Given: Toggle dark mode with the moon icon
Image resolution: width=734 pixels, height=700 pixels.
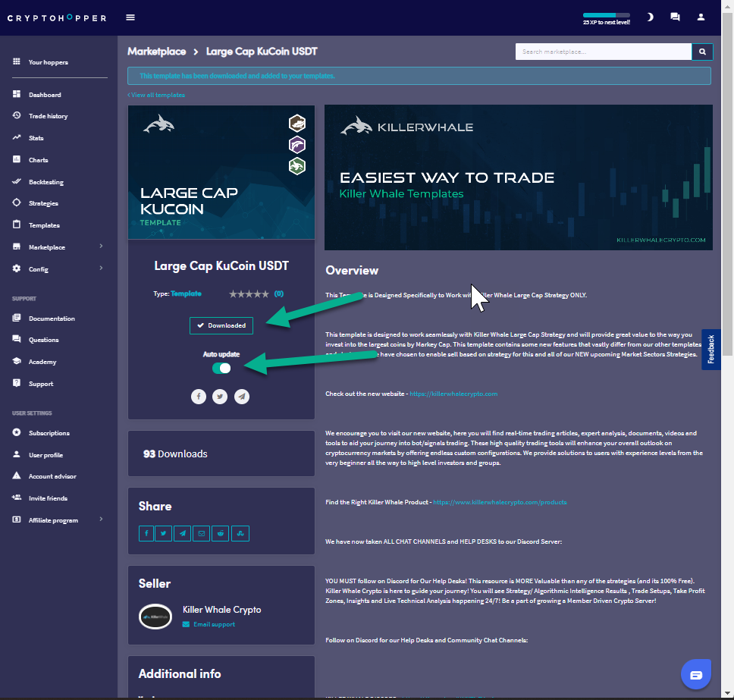Looking at the screenshot, I should pyautogui.click(x=650, y=17).
